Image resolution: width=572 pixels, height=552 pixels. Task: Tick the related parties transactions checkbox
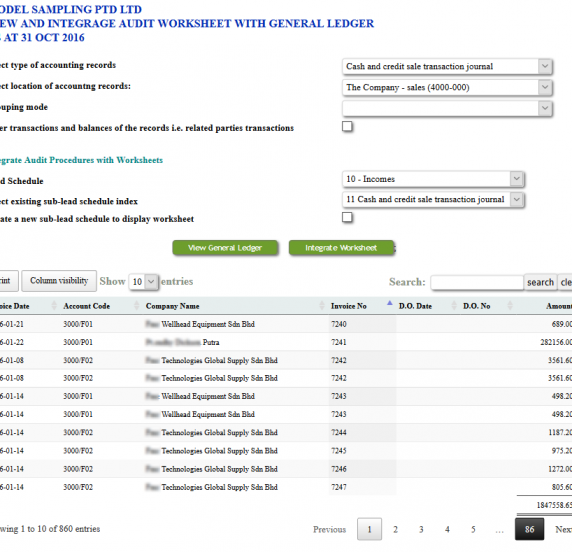[x=347, y=127]
